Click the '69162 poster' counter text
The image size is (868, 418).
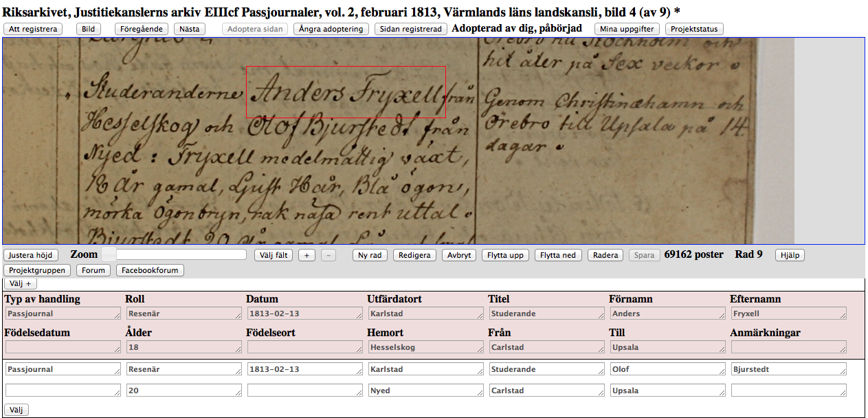pyautogui.click(x=693, y=254)
